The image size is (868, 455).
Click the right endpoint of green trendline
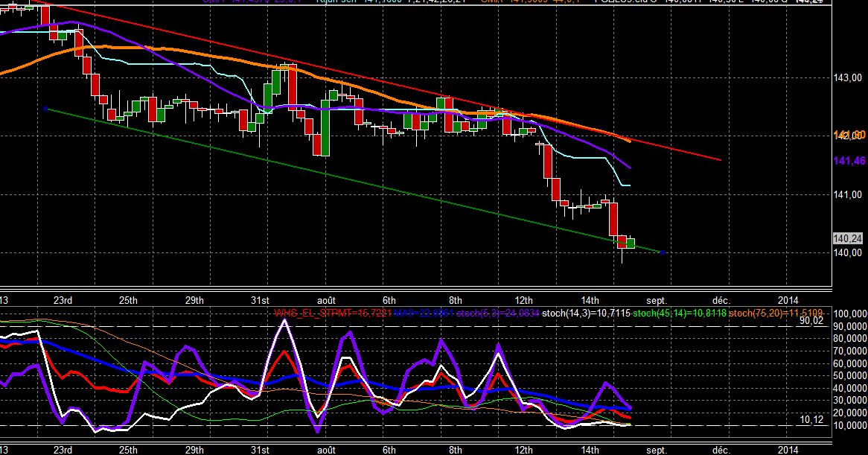tap(662, 252)
